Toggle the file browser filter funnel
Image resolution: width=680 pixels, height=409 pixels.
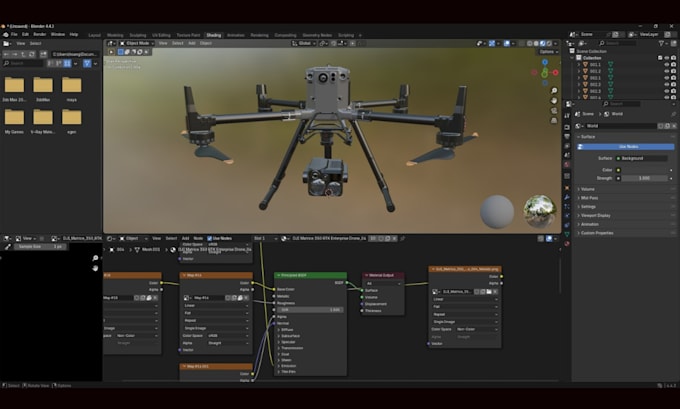point(87,63)
